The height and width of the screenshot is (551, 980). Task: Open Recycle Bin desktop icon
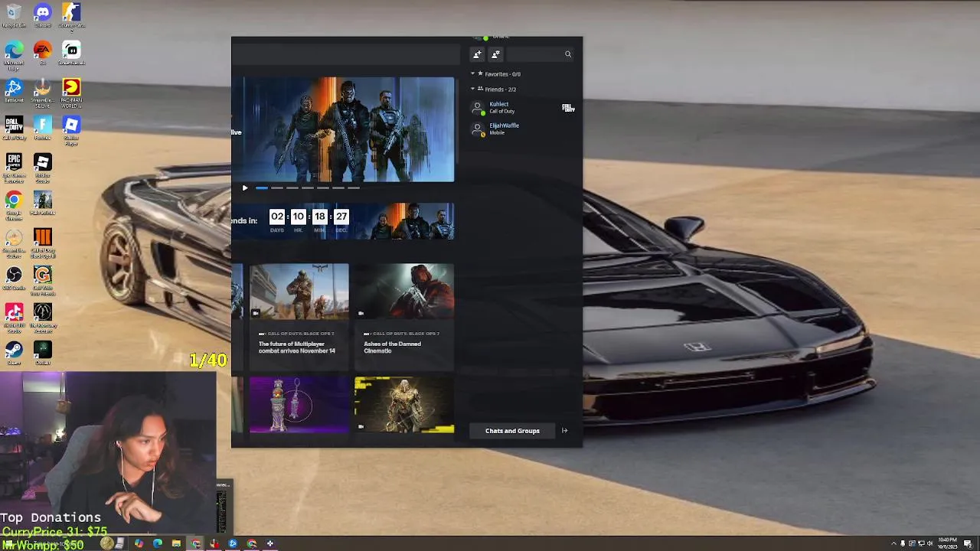click(14, 15)
